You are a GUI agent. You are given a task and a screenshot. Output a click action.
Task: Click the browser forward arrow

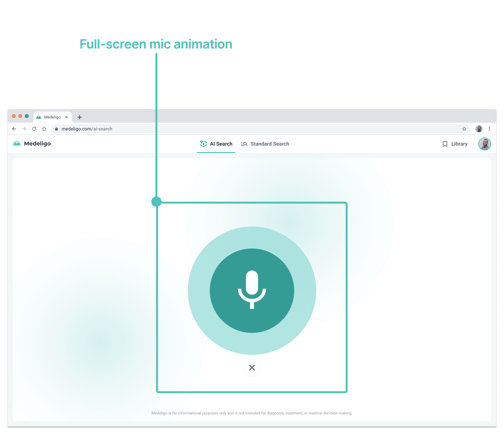(24, 129)
